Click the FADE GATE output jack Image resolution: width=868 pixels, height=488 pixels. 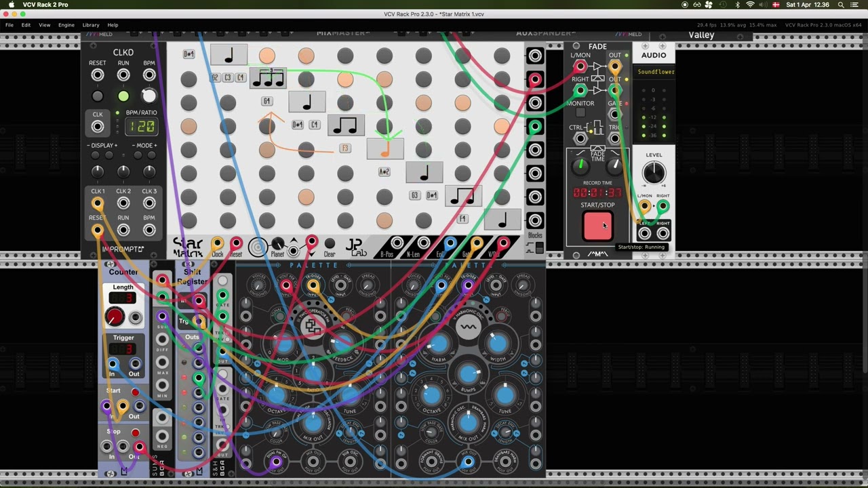click(x=614, y=114)
